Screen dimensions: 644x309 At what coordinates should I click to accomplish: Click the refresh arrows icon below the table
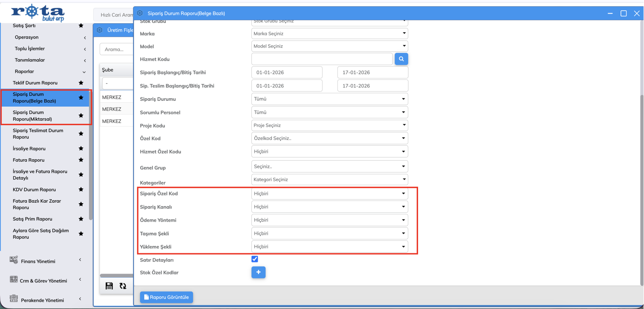coord(123,286)
